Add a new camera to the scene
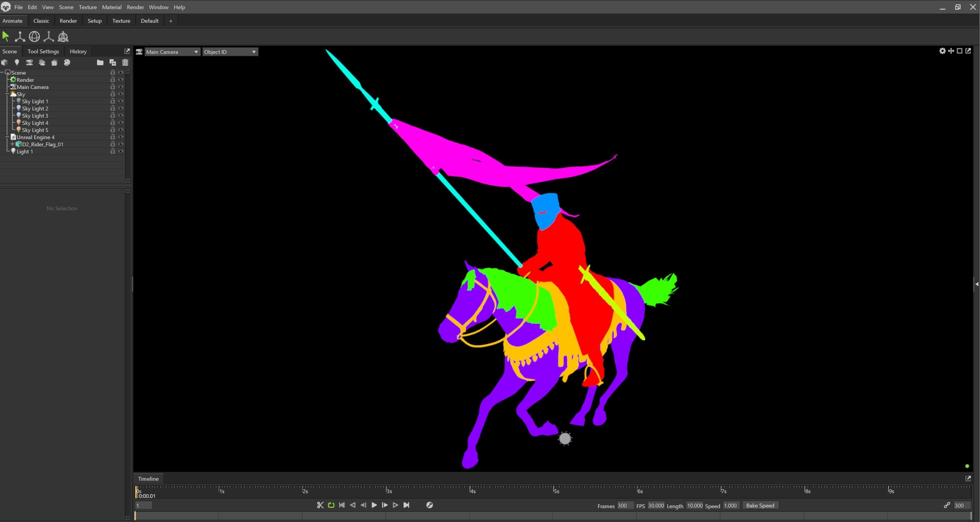The height and width of the screenshot is (522, 980). [29, 62]
